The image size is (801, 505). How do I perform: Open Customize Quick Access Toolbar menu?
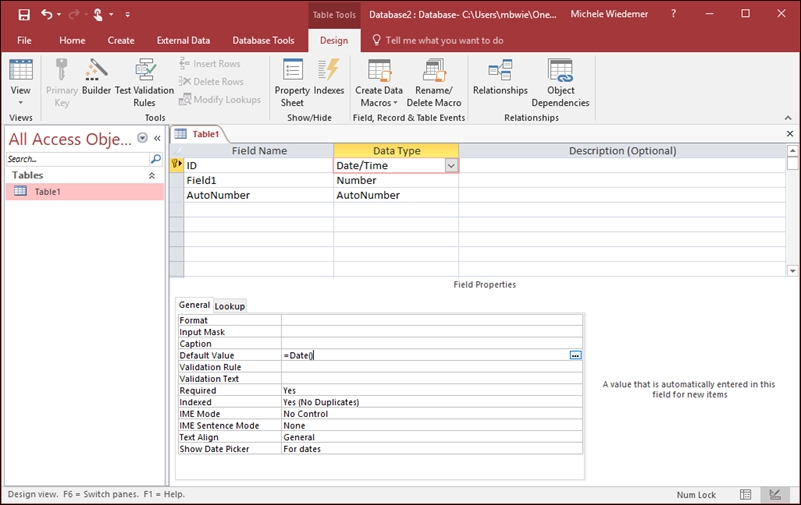point(127,15)
